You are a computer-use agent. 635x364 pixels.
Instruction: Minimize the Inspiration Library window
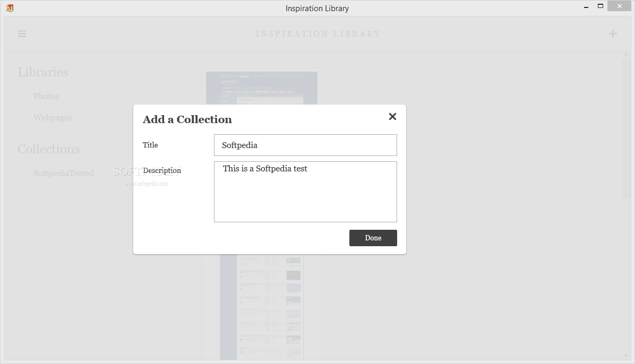click(586, 6)
